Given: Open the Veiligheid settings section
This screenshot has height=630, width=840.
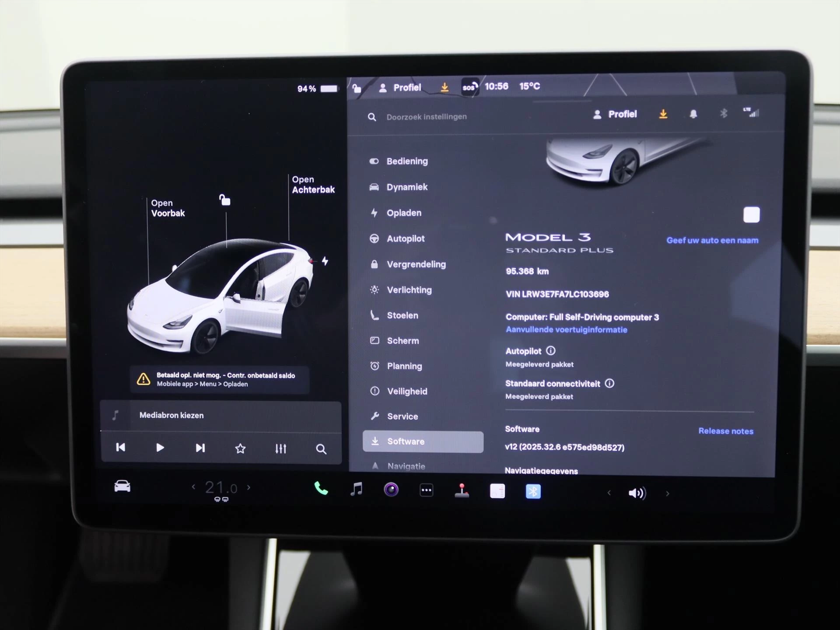Looking at the screenshot, I should click(x=406, y=391).
